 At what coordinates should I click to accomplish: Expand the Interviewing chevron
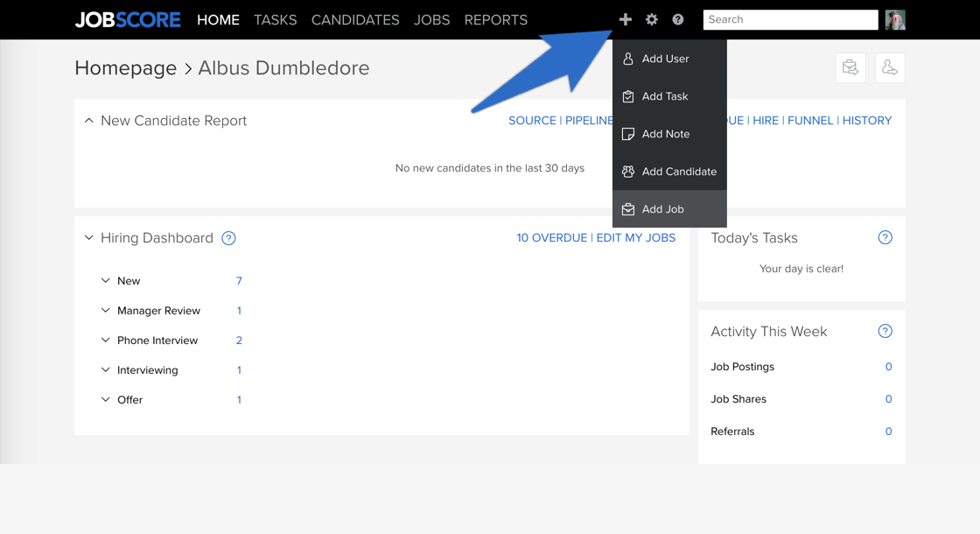(106, 369)
